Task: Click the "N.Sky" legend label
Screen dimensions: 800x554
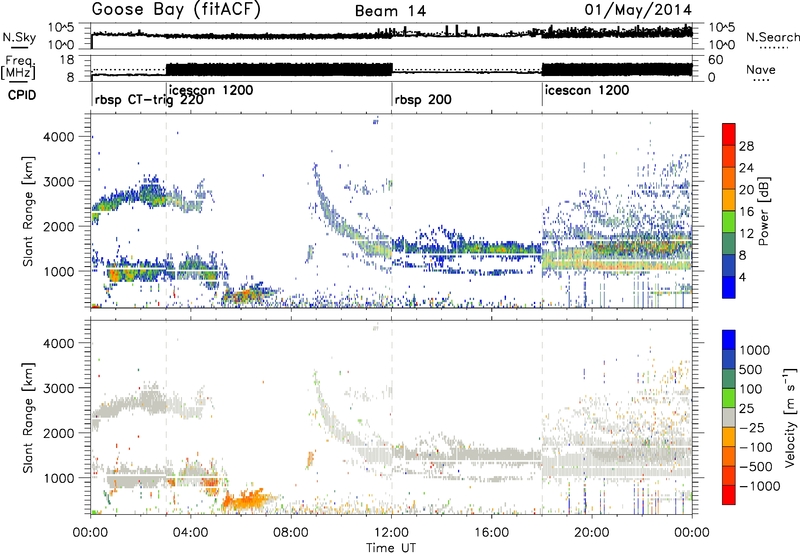Action: 19,37
